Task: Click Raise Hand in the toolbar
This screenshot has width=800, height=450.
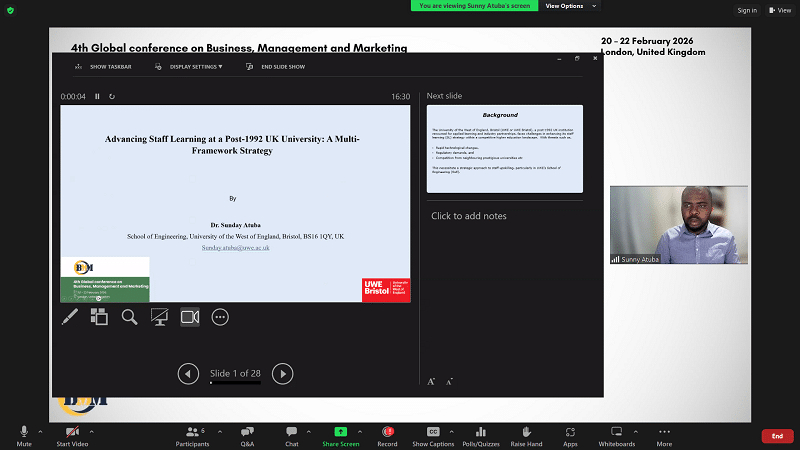Action: 526,435
